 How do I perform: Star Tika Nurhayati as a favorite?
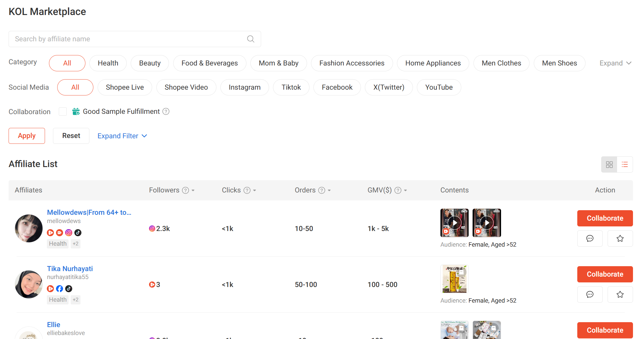[620, 294]
